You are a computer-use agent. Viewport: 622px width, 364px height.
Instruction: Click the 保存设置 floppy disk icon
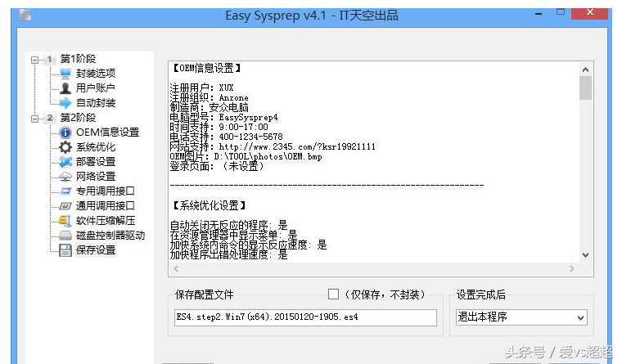pos(65,250)
